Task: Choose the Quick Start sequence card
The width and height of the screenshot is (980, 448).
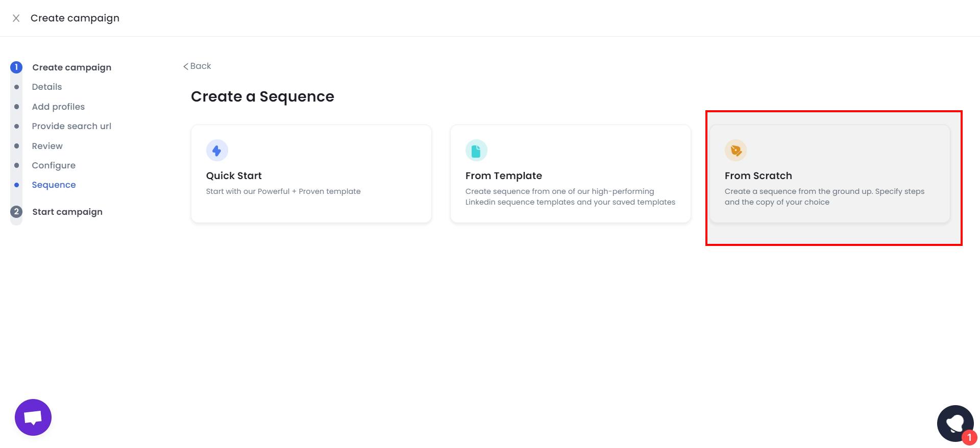Action: click(311, 173)
